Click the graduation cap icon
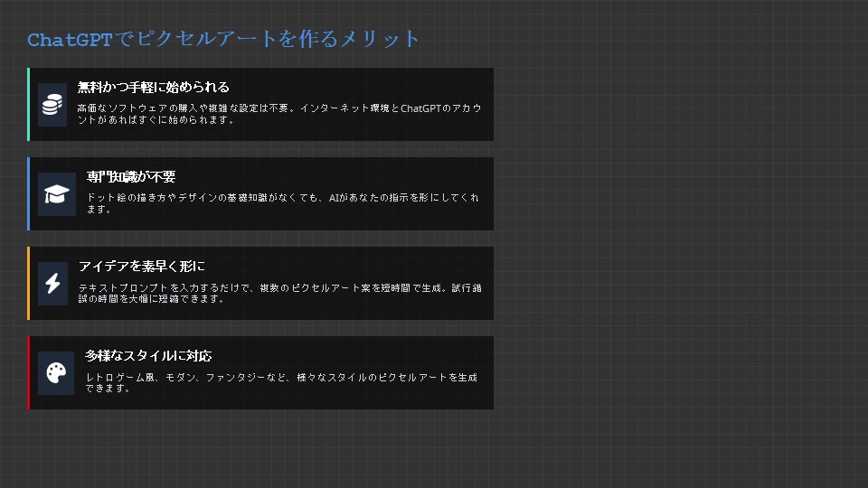The width and height of the screenshot is (868, 488). [57, 194]
